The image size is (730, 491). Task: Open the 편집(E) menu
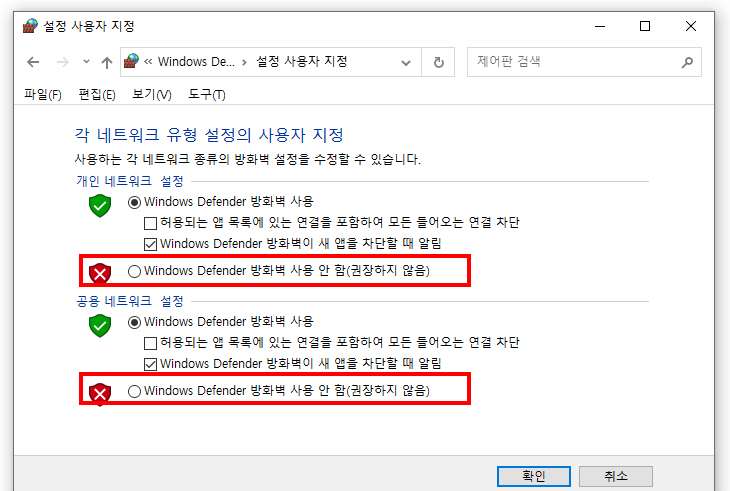(97, 94)
